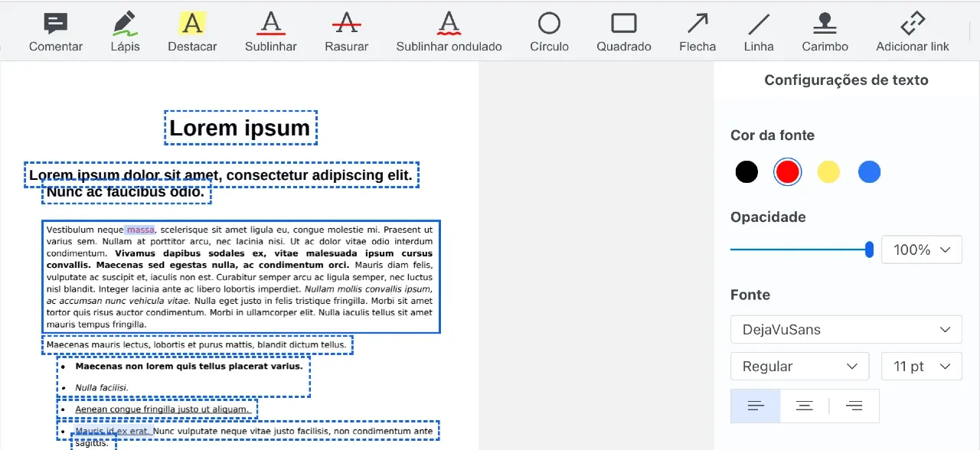Expand the Regular font style dropdown

click(799, 367)
